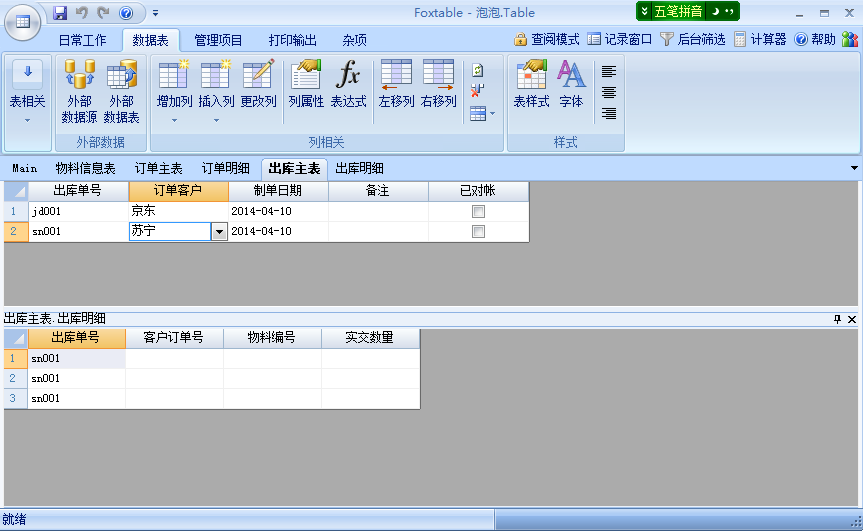
Task: Click the 客户订单号 column header in detail table
Action: 174,338
